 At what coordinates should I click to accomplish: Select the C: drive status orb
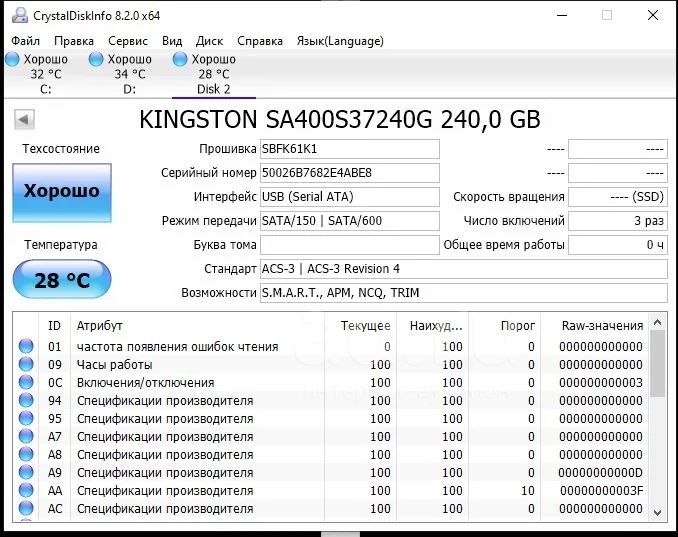(12, 59)
